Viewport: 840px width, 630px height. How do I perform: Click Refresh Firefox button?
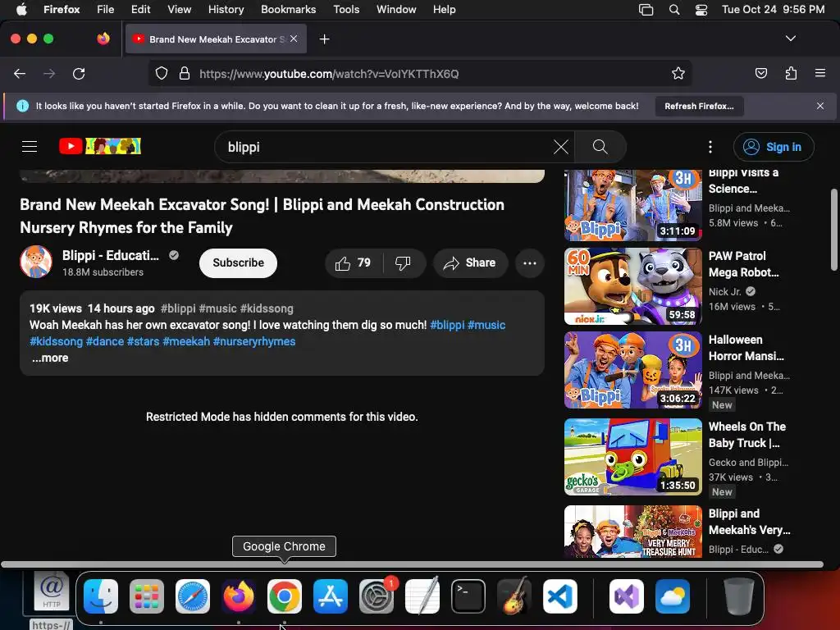click(x=699, y=106)
